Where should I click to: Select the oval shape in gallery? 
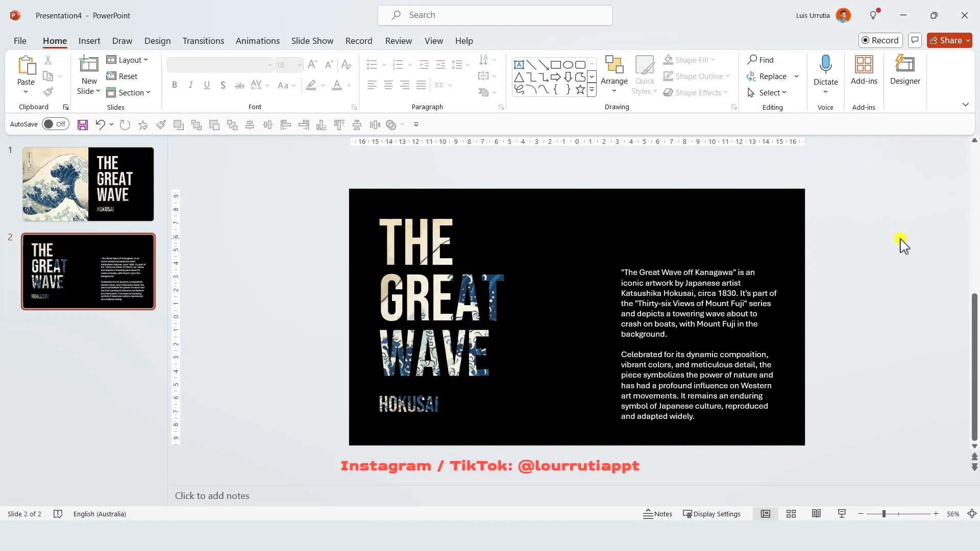tap(568, 65)
